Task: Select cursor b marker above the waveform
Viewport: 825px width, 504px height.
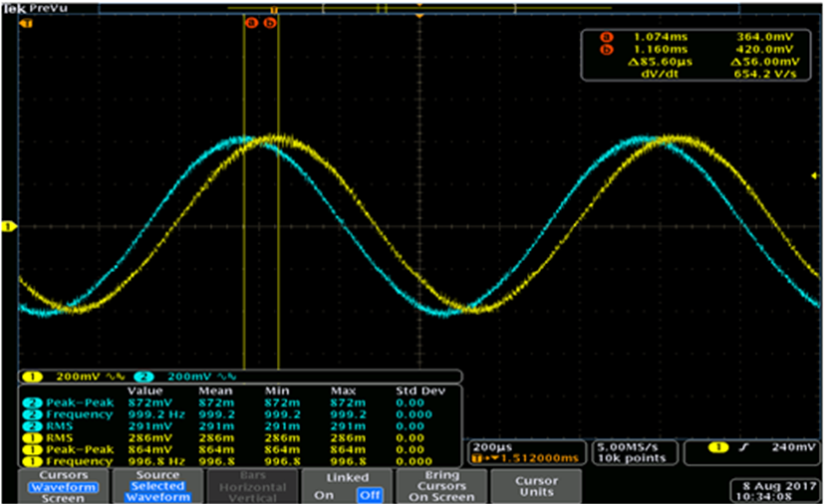Action: (x=270, y=23)
